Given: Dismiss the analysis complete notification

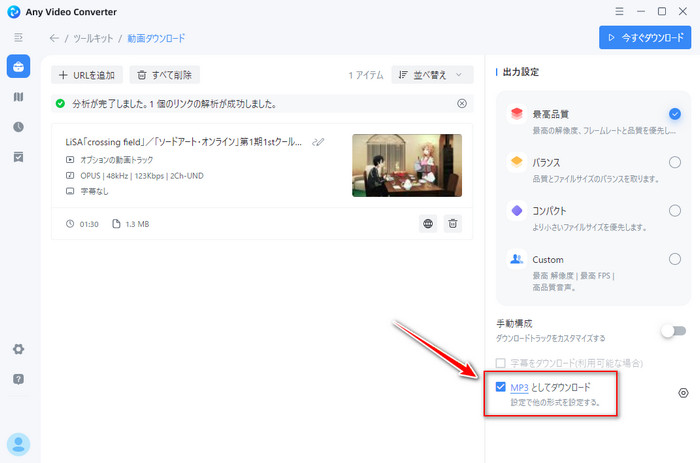Looking at the screenshot, I should pyautogui.click(x=462, y=104).
